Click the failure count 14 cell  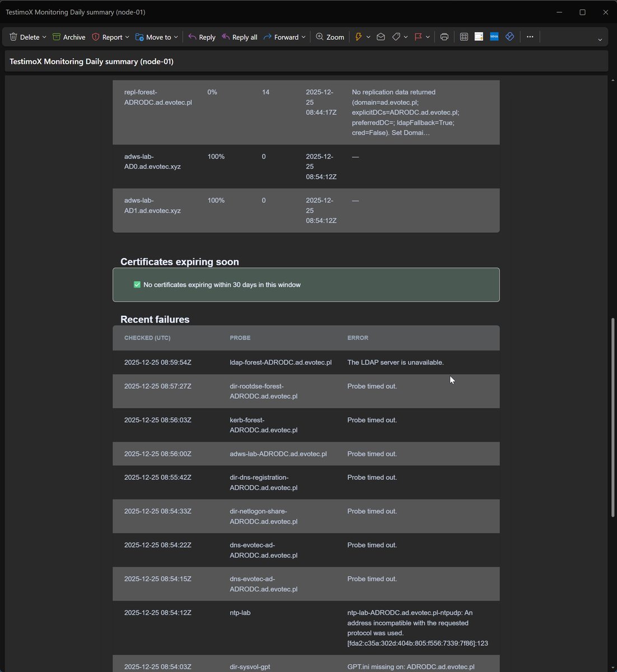pos(265,92)
